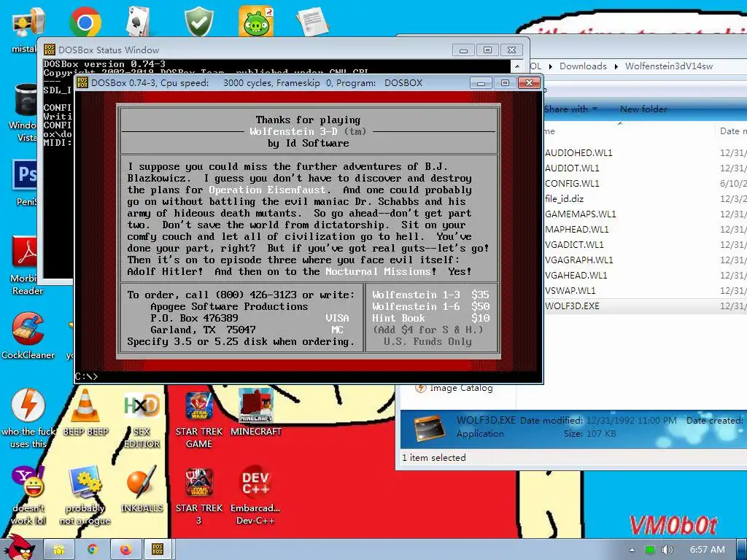Viewport: 747px width, 560px height.
Task: Show hidden tray icons arrow
Action: (x=632, y=550)
